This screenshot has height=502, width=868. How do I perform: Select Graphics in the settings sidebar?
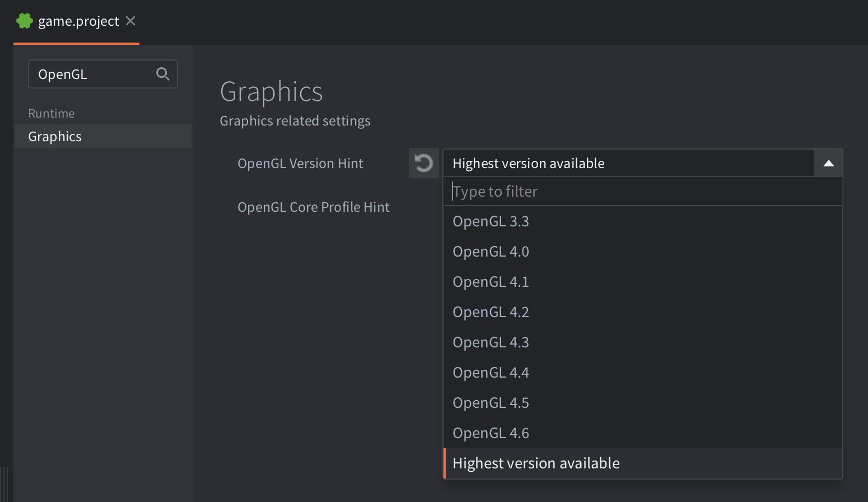pos(54,136)
